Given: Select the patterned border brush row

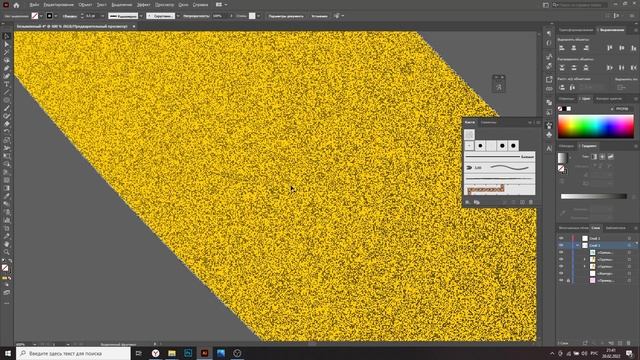Looking at the screenshot, I should tap(499, 189).
